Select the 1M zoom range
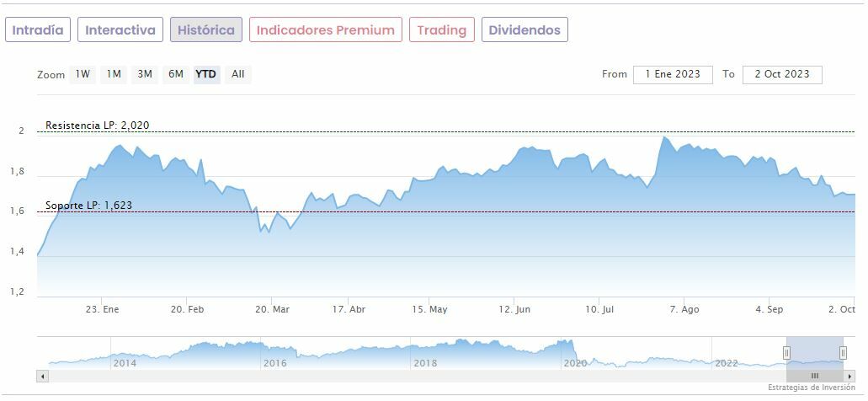The image size is (868, 401). coord(114,74)
